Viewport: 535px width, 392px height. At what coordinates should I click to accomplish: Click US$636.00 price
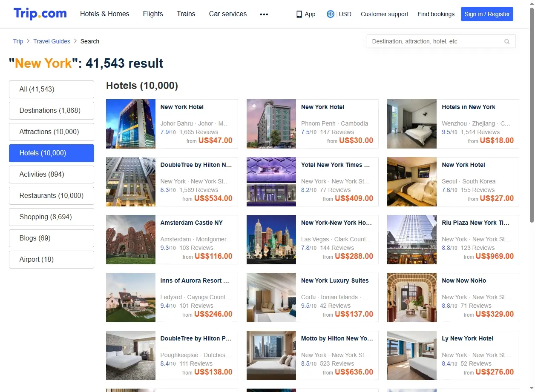tap(354, 372)
